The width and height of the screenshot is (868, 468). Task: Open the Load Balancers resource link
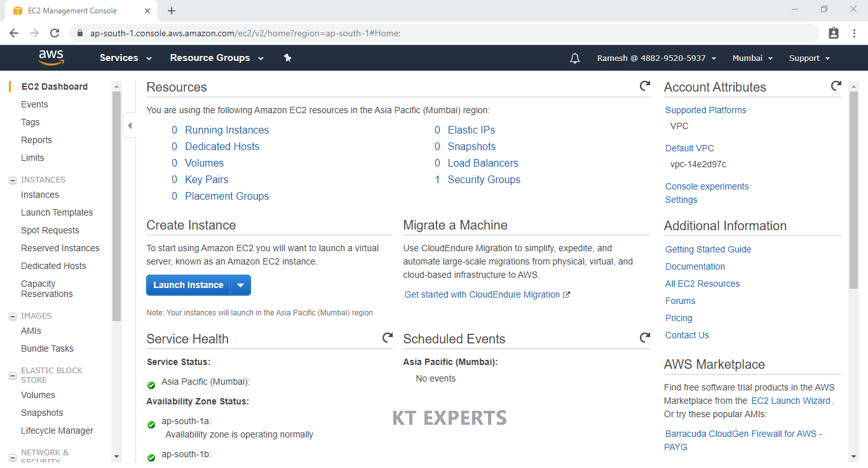pos(483,163)
